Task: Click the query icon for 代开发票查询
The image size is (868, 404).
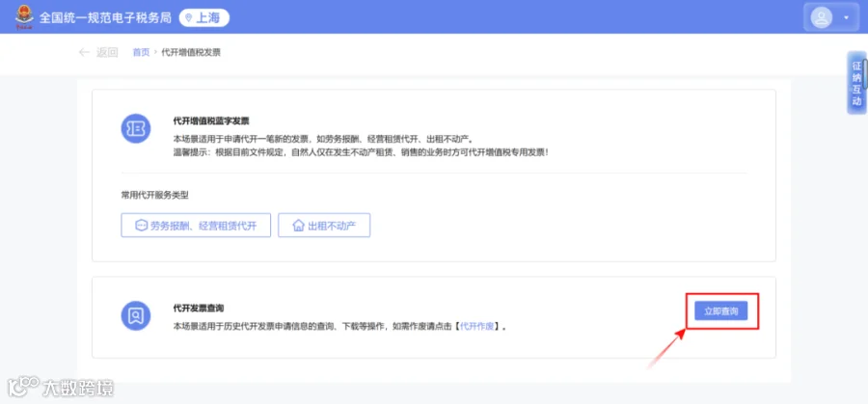Action: (136, 315)
